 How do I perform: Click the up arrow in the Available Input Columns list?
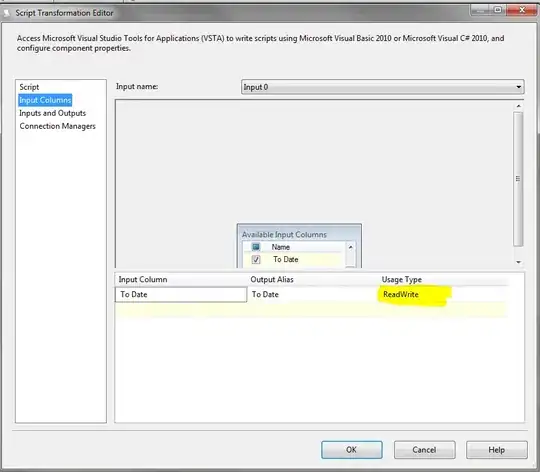click(x=351, y=247)
